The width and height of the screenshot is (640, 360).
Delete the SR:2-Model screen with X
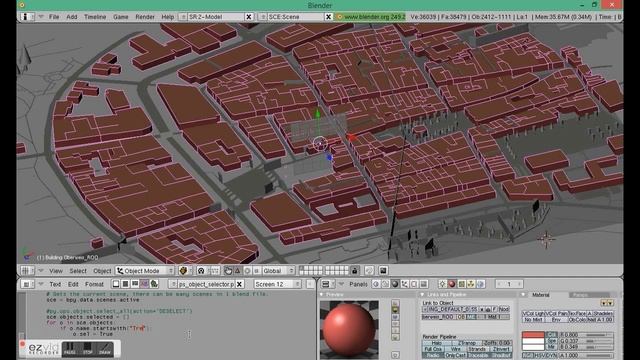tap(249, 17)
